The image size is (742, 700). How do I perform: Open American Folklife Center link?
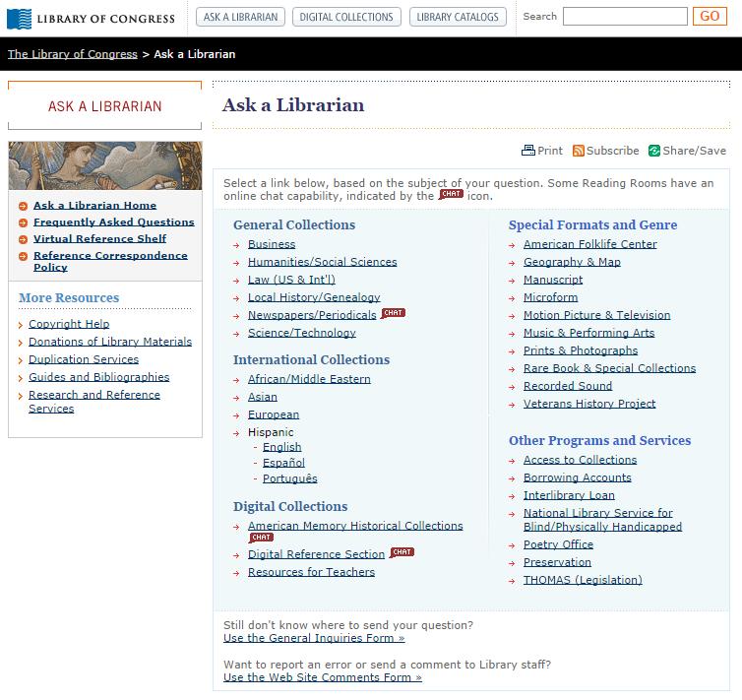pos(589,244)
